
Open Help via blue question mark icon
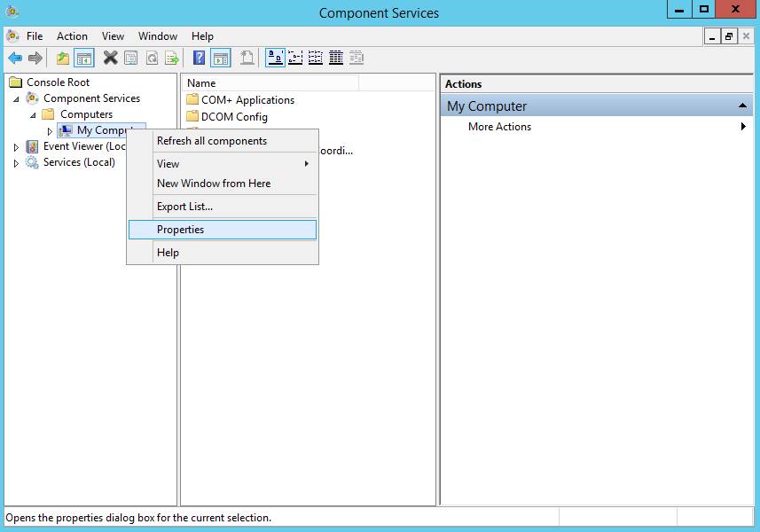[200, 59]
